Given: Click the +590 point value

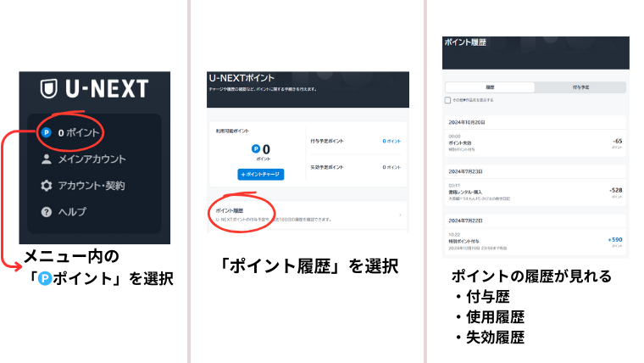Looking at the screenshot, I should 615,240.
